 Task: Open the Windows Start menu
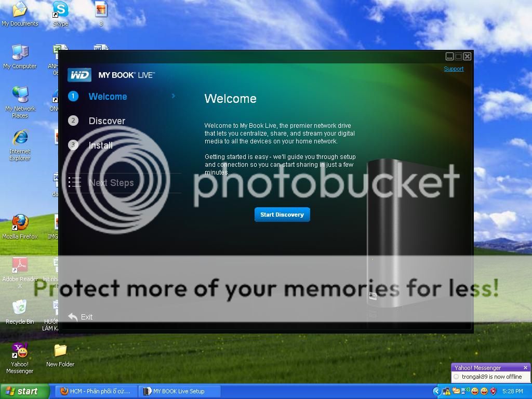click(x=25, y=391)
